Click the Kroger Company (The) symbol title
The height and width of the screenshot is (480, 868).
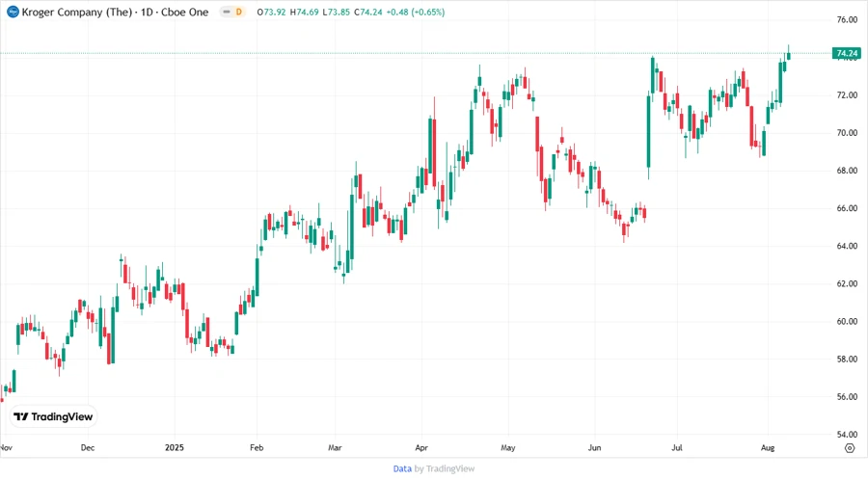click(76, 12)
